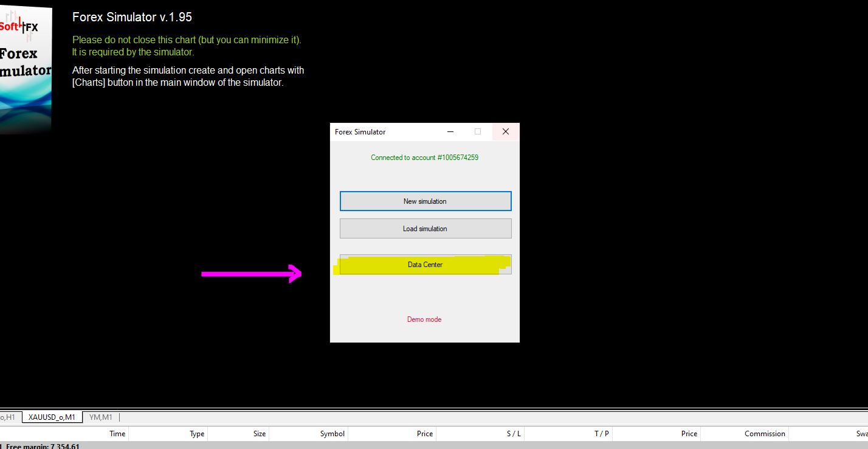Click the dialog's disabled maximize icon
Screen dimensions: 868x449
(478, 132)
